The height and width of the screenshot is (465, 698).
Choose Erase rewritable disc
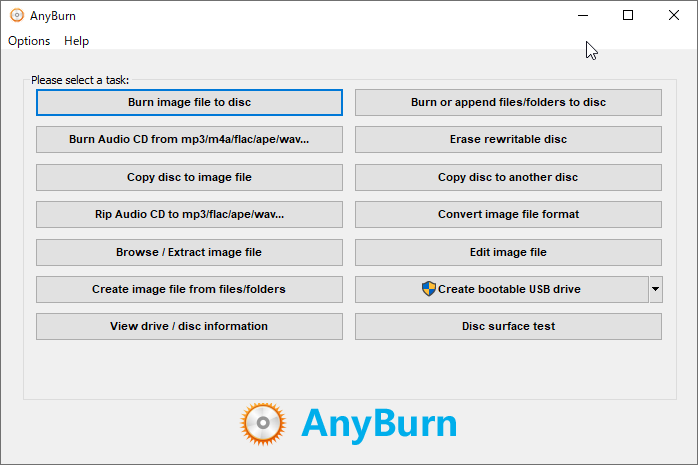(x=508, y=139)
